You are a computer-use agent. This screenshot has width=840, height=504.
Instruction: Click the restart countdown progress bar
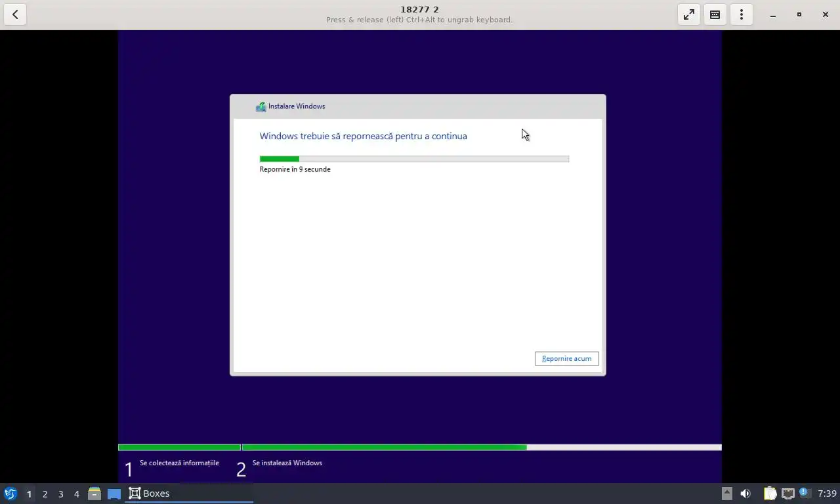pos(414,159)
